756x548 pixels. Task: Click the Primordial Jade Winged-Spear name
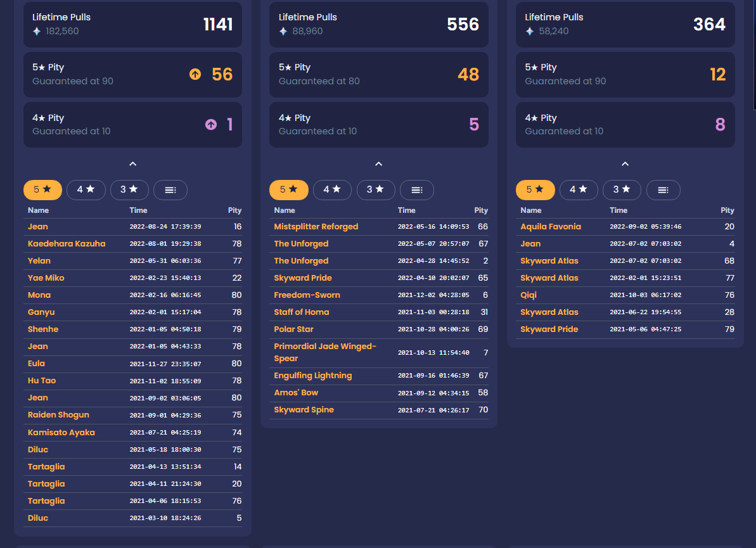(x=325, y=352)
